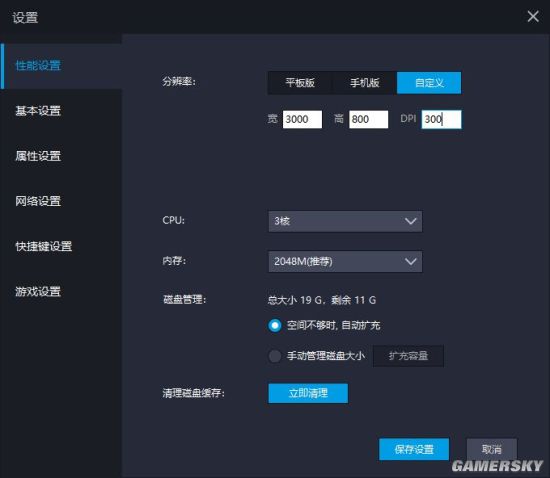Save with the 保存设置 button
This screenshot has width=550, height=478.
click(414, 449)
